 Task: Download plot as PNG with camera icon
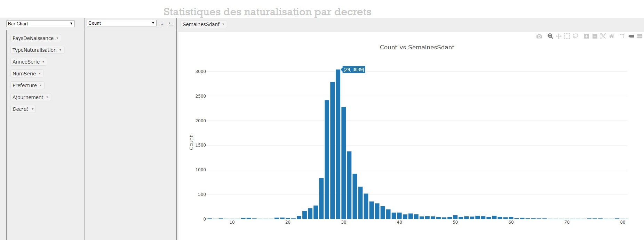point(539,36)
